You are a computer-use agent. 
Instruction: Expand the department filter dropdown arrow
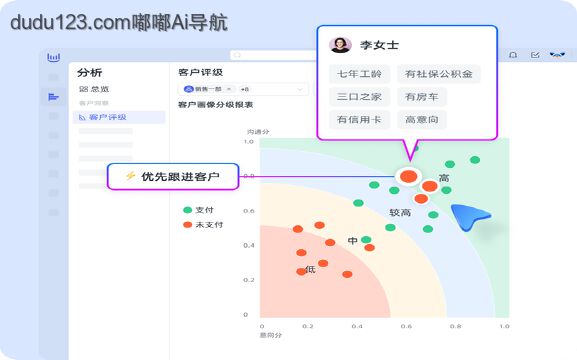300,89
